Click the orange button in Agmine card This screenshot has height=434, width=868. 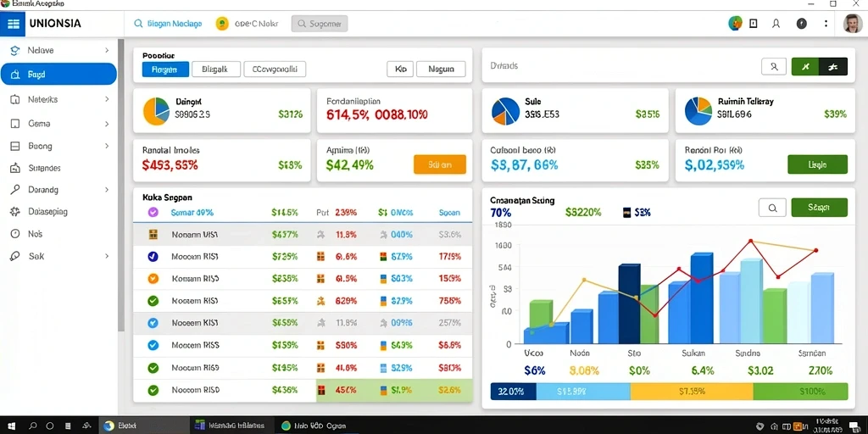click(x=440, y=164)
